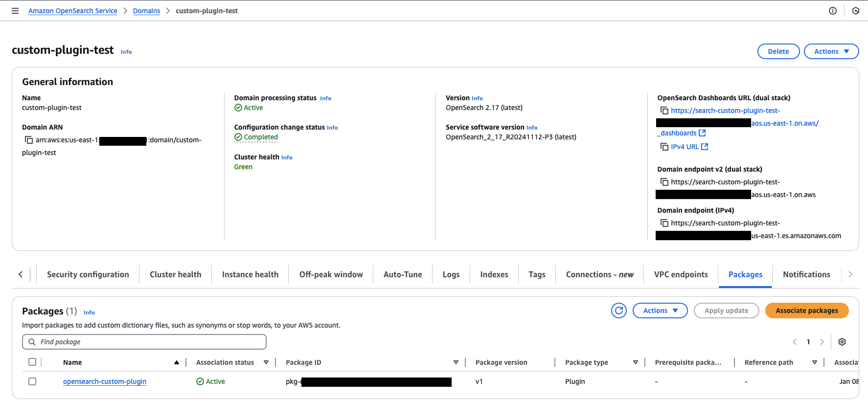Viewport: 868px width, 400px height.
Task: Open IPv4 URL external link icon
Action: pyautogui.click(x=705, y=147)
